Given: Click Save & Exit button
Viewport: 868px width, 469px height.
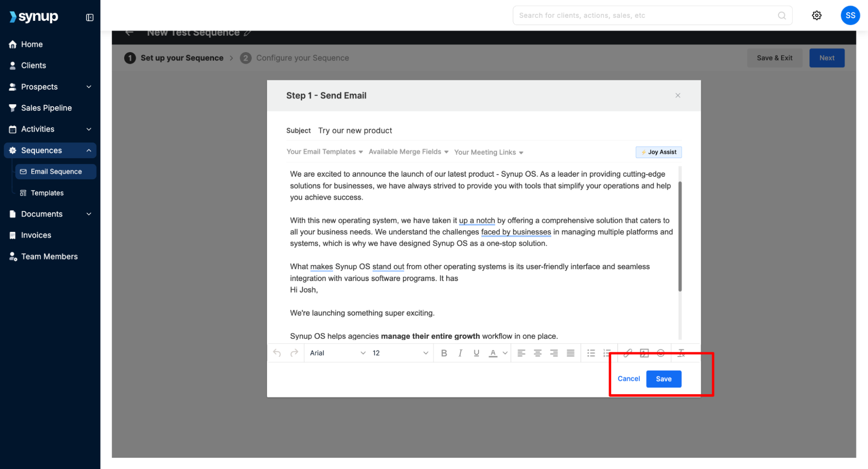Looking at the screenshot, I should point(774,58).
